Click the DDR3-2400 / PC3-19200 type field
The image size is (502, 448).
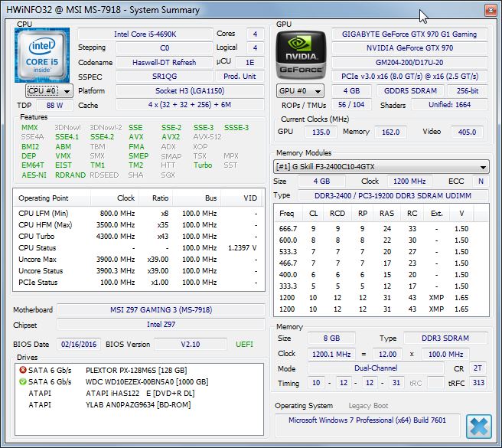(393, 195)
